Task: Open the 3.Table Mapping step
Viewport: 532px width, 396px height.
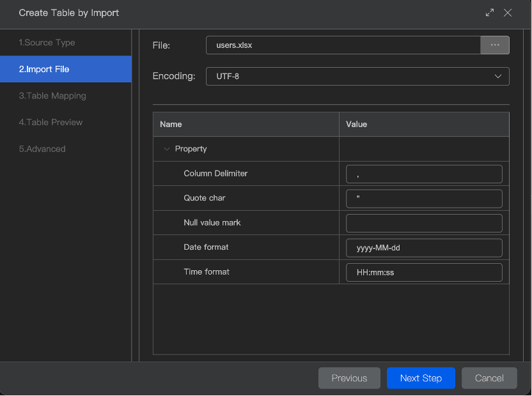Action: (52, 96)
